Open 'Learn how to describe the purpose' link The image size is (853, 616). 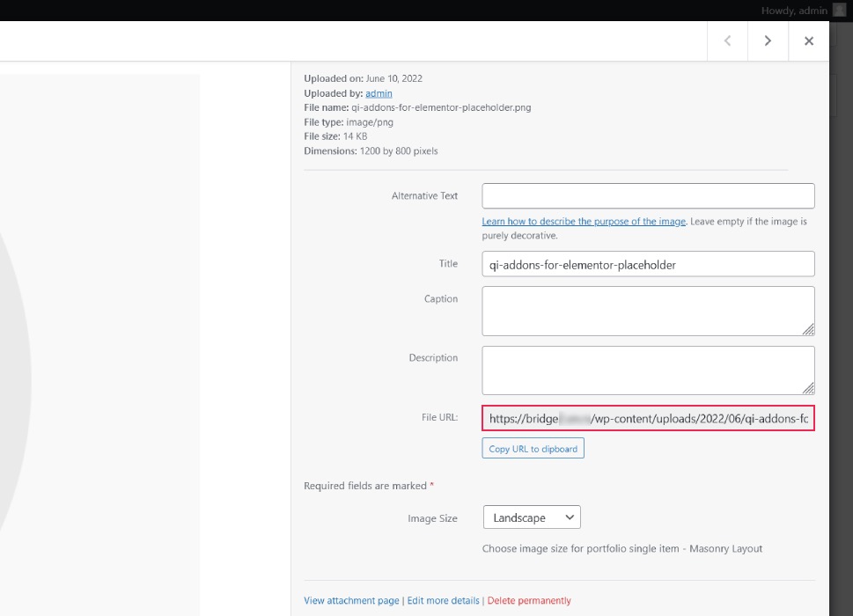coord(584,221)
